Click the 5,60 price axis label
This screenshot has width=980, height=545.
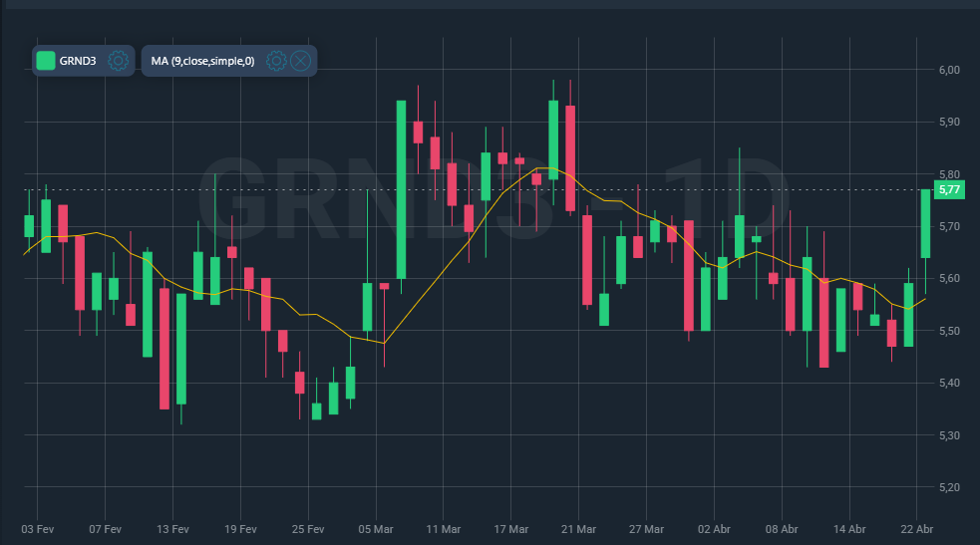(949, 278)
